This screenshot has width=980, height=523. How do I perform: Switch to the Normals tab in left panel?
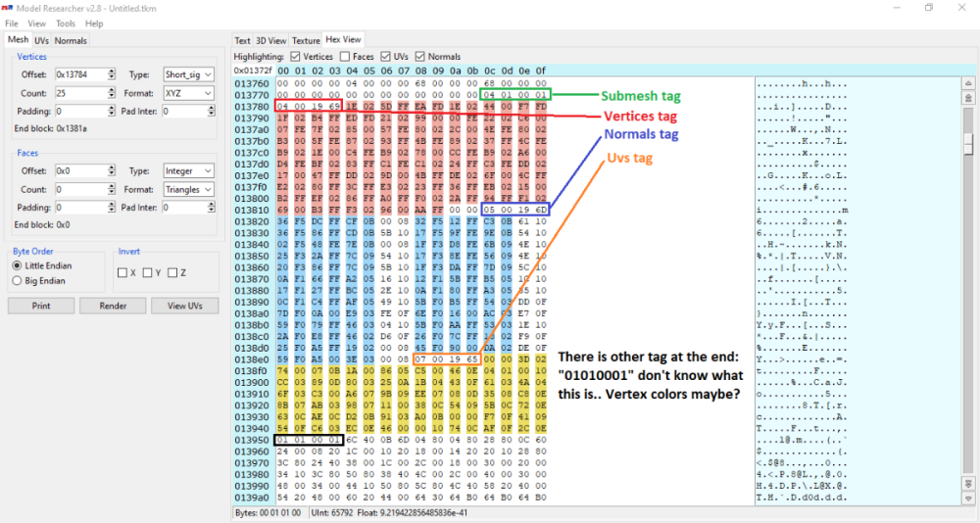click(x=71, y=40)
